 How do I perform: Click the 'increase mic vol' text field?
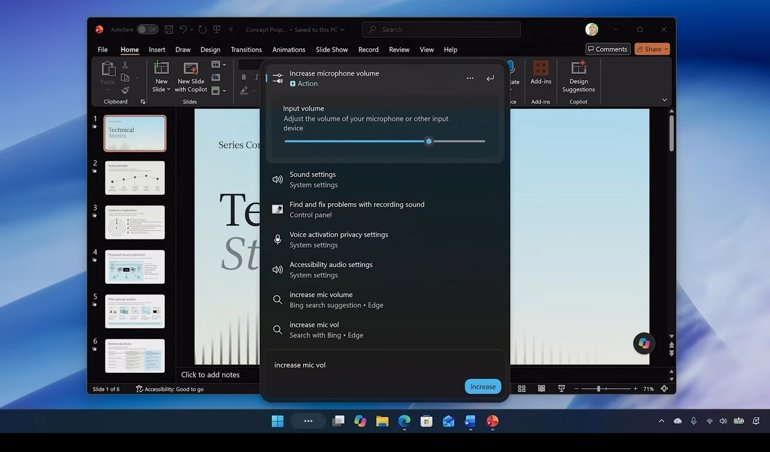(384, 365)
